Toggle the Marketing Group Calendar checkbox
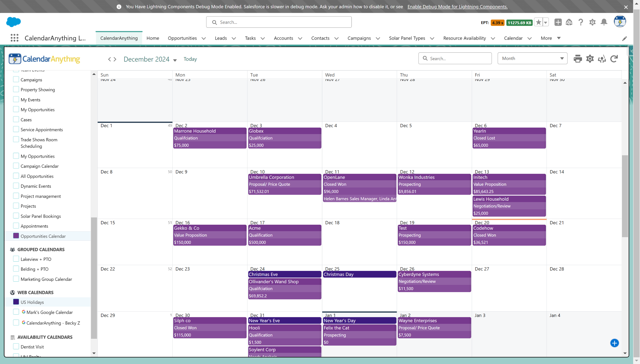The height and width of the screenshot is (364, 640). [16, 279]
